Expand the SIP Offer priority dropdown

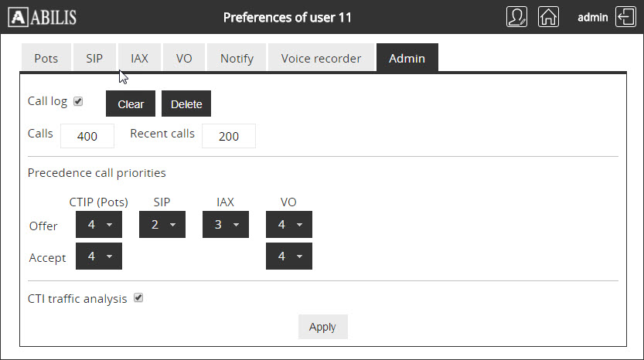pos(162,225)
